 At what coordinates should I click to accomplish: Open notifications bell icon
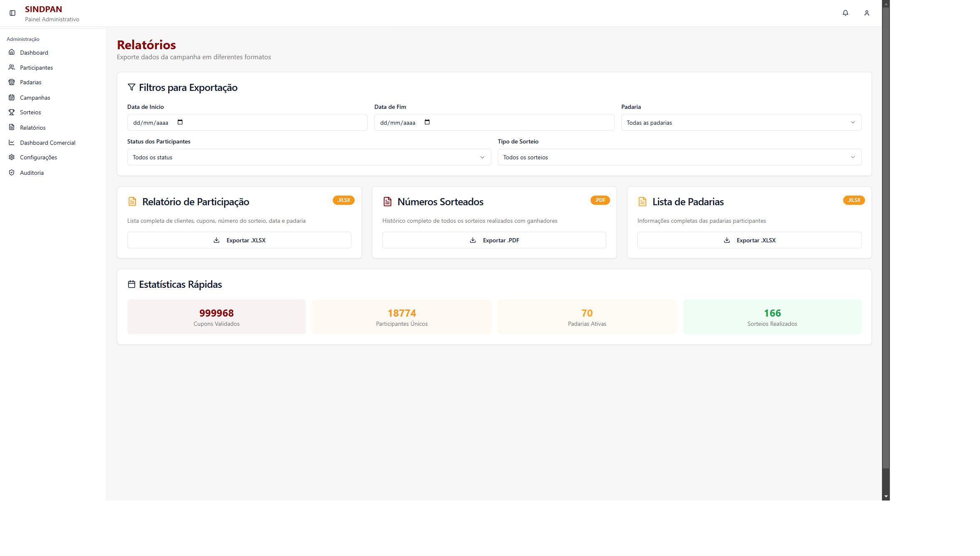(845, 13)
